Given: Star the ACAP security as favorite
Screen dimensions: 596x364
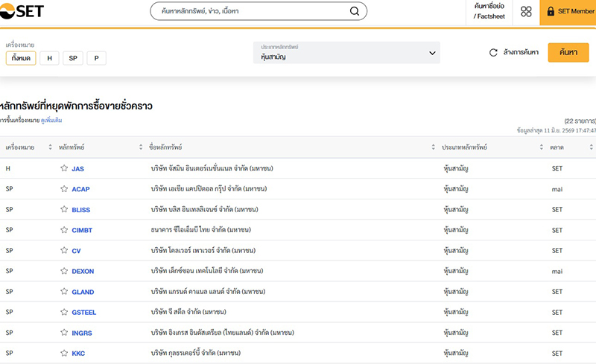Looking at the screenshot, I should [64, 189].
